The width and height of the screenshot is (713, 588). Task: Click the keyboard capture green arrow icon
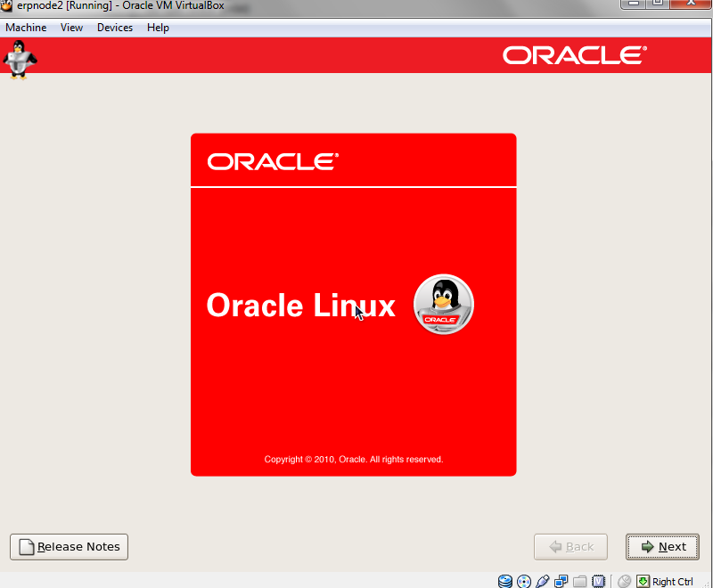(643, 582)
